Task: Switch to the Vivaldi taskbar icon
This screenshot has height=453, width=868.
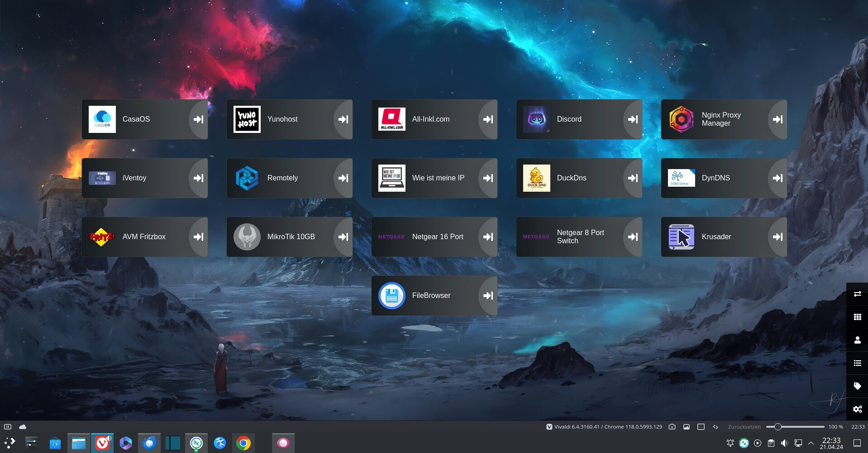Action: 102,443
